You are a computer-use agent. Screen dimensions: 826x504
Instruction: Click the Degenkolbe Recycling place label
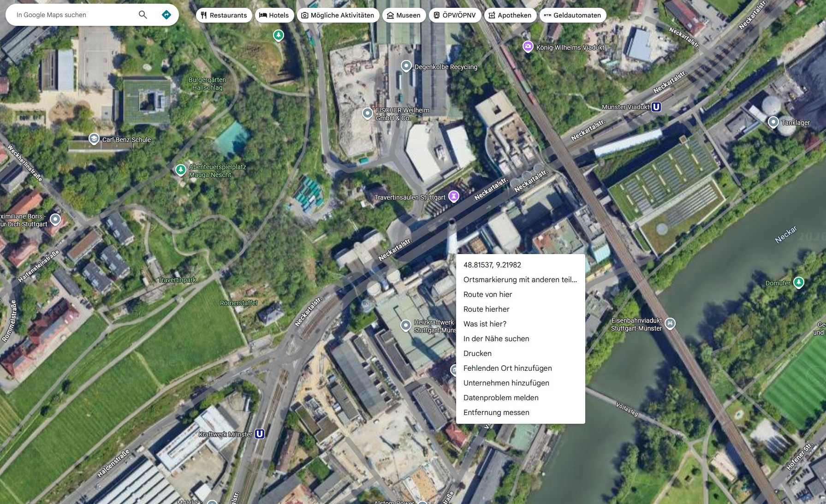pyautogui.click(x=446, y=67)
